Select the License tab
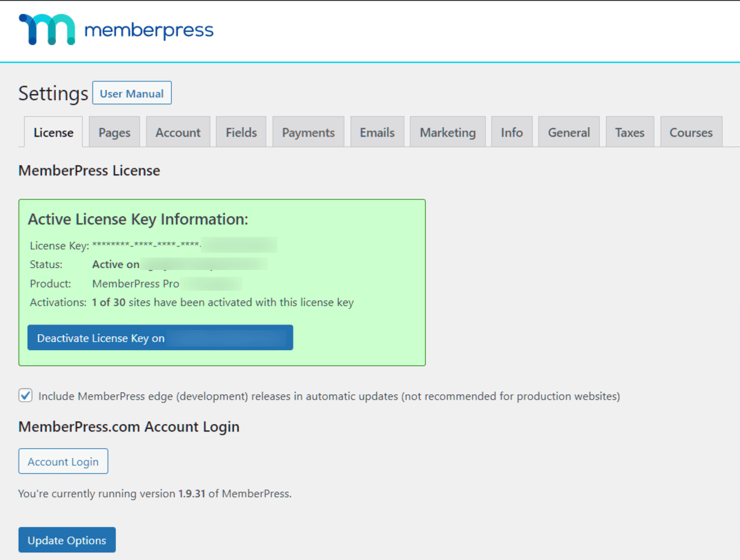 [53, 131]
